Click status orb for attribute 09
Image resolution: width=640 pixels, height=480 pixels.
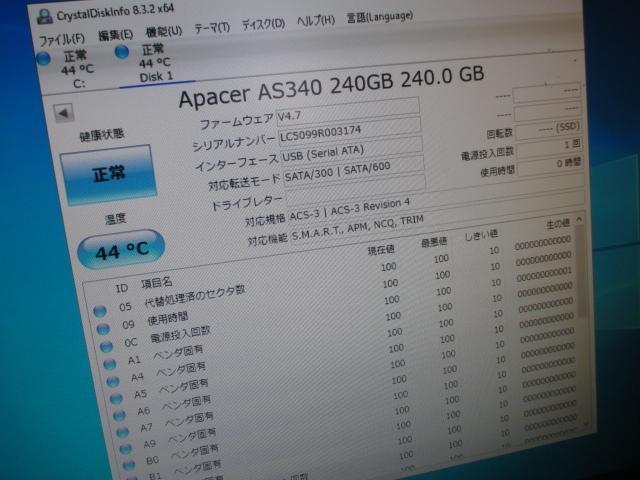(103, 329)
